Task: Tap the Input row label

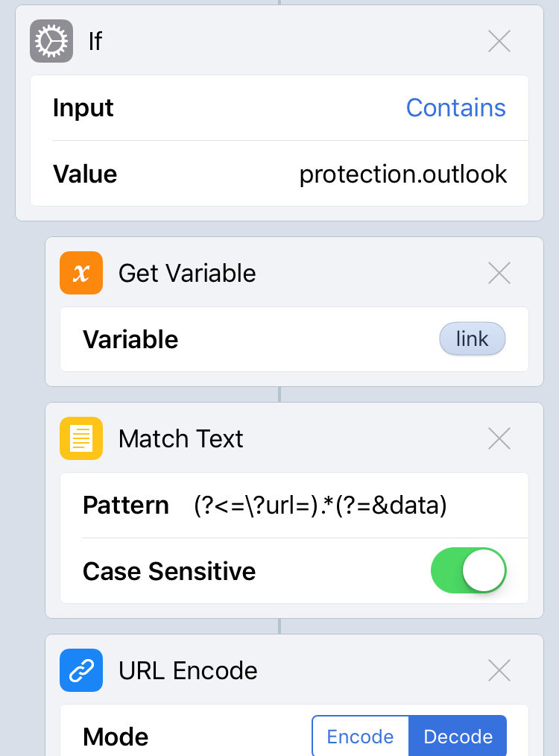Action: point(83,108)
